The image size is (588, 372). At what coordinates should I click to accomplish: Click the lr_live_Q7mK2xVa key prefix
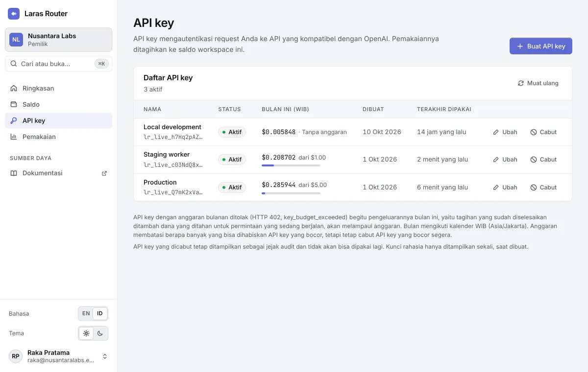tap(173, 192)
